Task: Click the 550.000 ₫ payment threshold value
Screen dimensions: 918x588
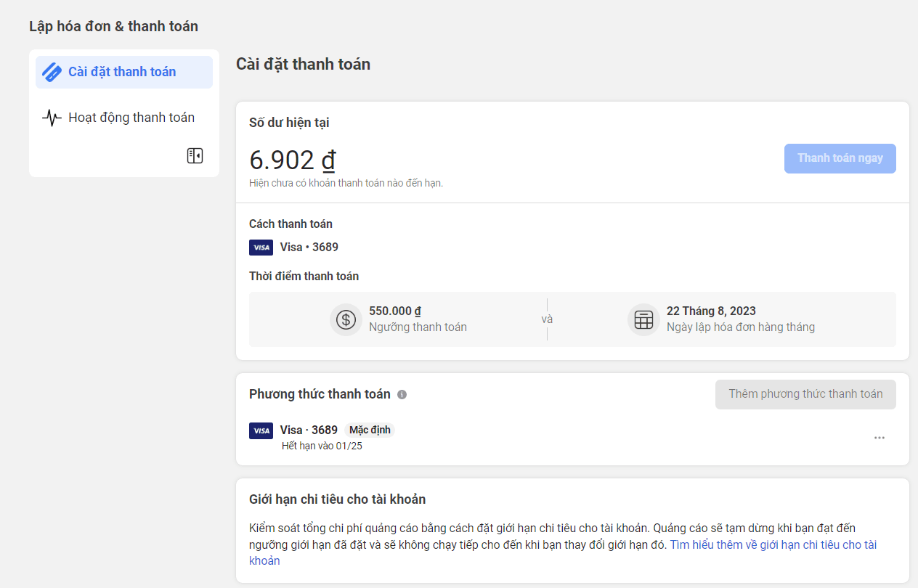Action: coord(395,311)
